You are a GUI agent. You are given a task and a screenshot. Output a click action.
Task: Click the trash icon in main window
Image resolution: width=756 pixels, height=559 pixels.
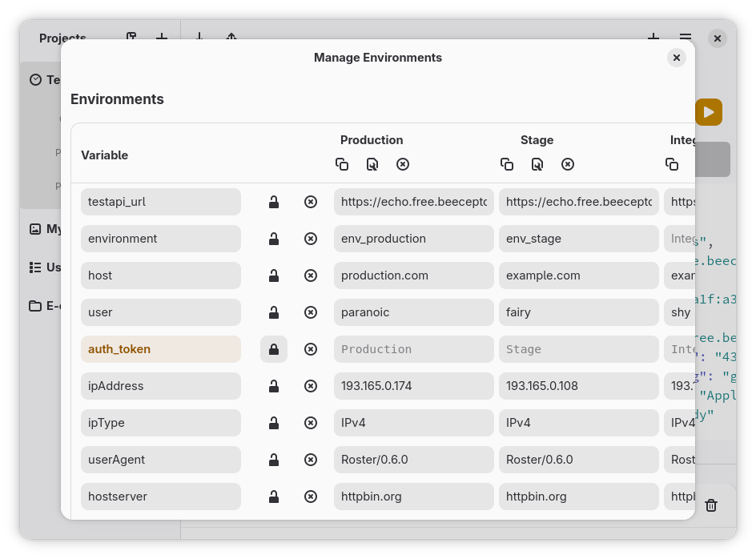point(711,505)
